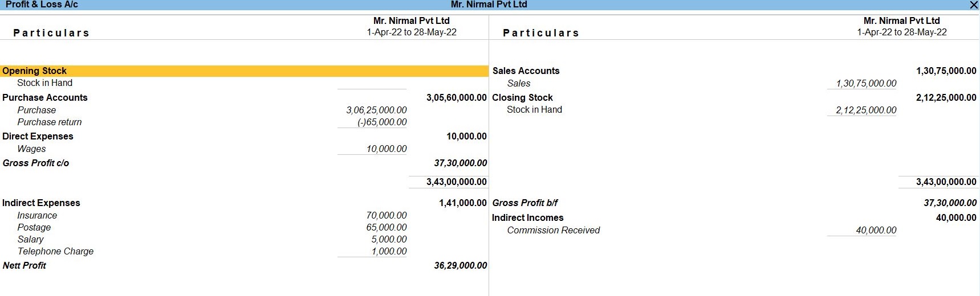
Task: Click the Nett Profit row
Action: [24, 266]
